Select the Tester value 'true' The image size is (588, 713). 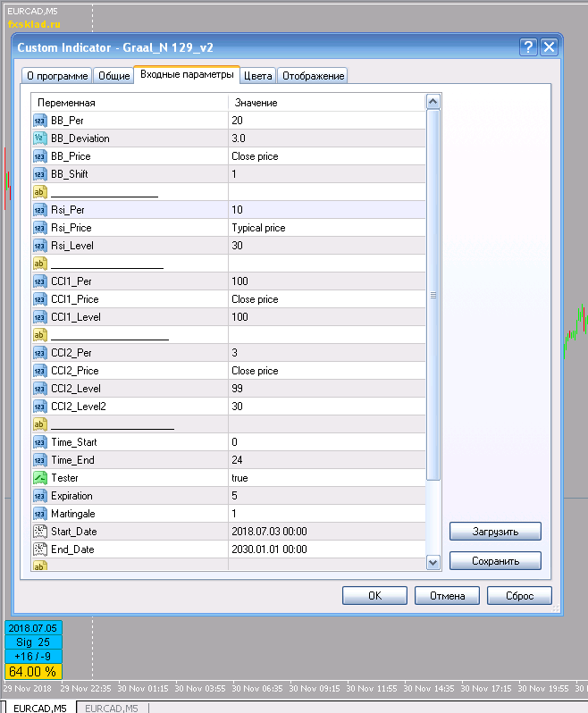pos(239,478)
